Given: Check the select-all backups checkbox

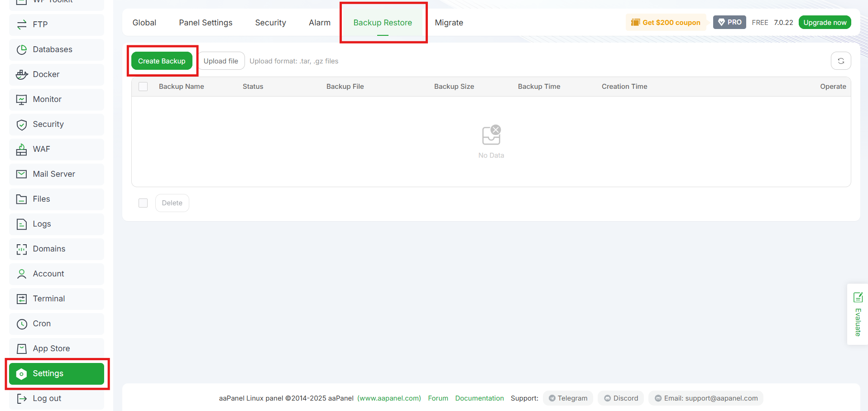Looking at the screenshot, I should pyautogui.click(x=143, y=86).
